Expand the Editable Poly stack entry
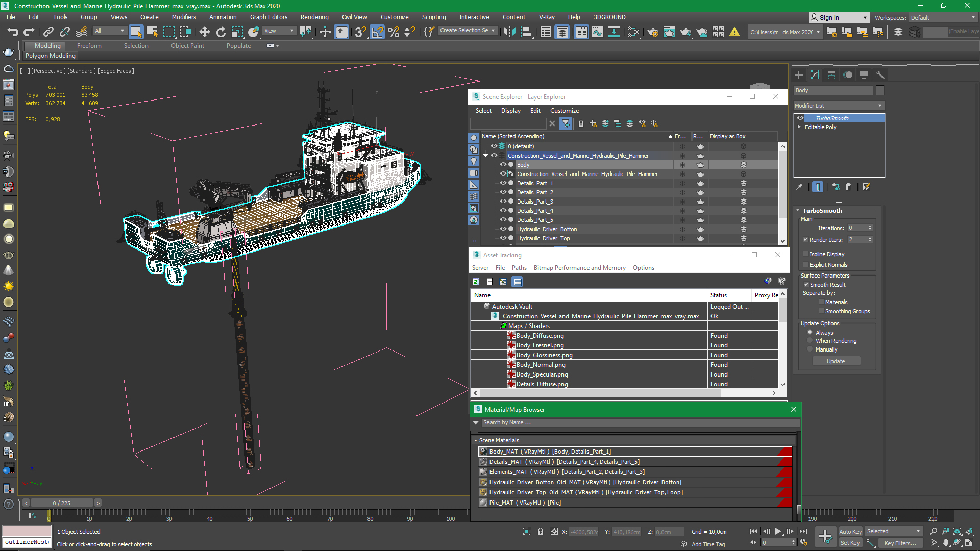 [x=799, y=127]
